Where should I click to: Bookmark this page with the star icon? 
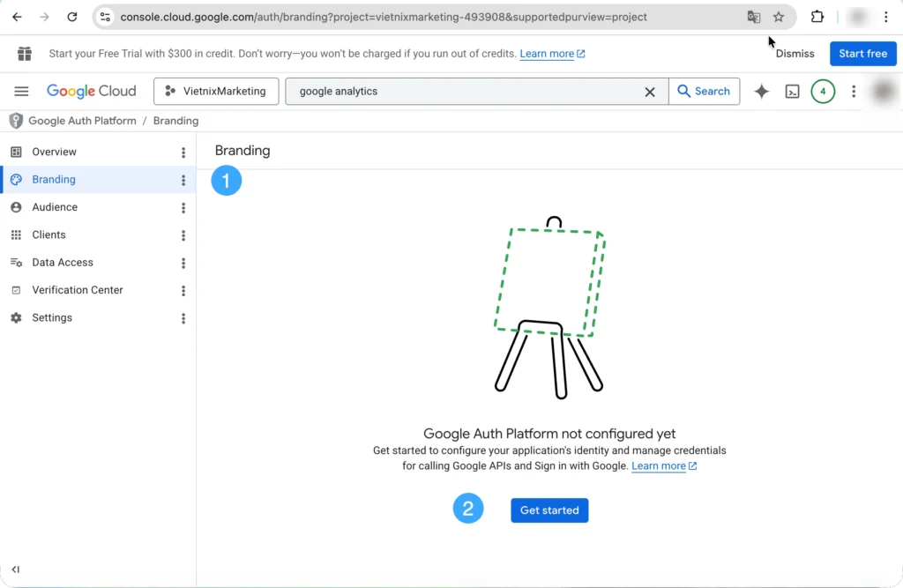(779, 17)
